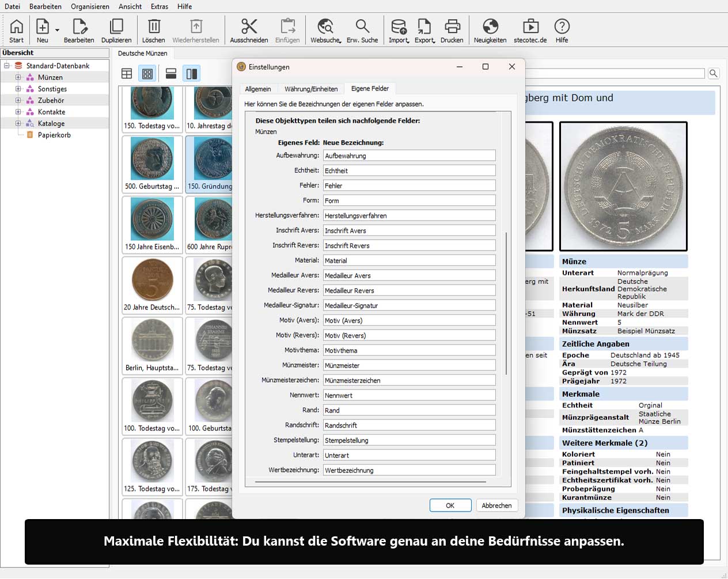This screenshot has height=579, width=728.
Task: Click the magnifier search button at top right
Action: (714, 73)
